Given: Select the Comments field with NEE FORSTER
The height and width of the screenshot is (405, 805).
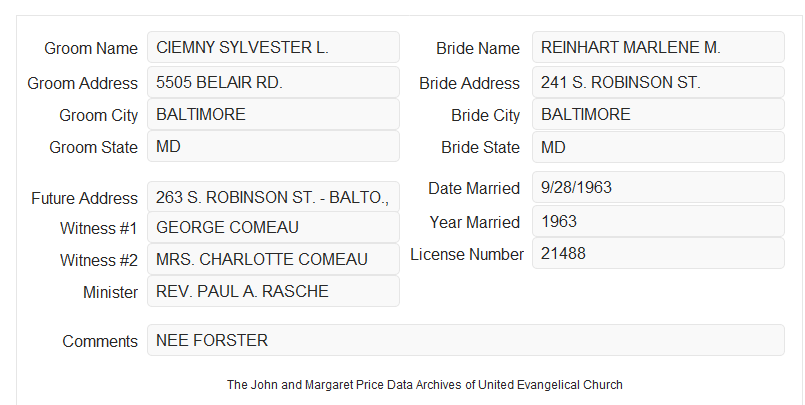Looking at the screenshot, I should [466, 340].
